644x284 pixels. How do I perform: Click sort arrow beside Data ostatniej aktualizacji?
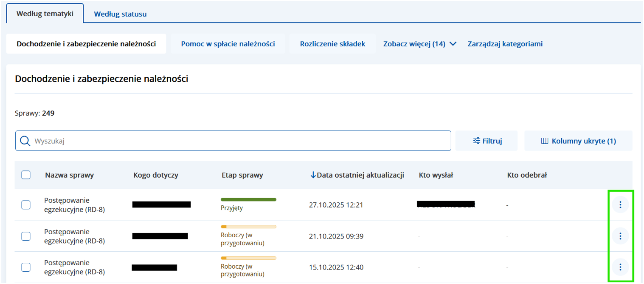(x=313, y=175)
